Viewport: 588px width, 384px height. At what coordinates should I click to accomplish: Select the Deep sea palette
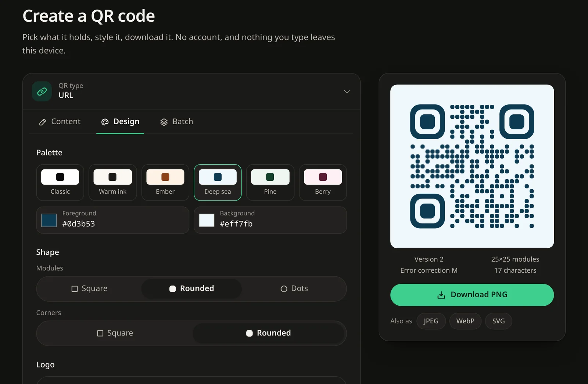[218, 183]
